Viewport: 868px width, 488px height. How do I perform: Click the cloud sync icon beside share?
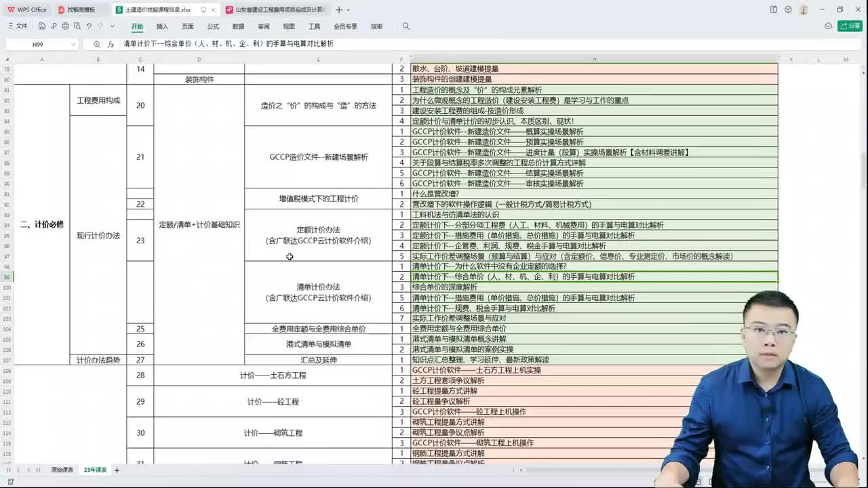[x=828, y=26]
